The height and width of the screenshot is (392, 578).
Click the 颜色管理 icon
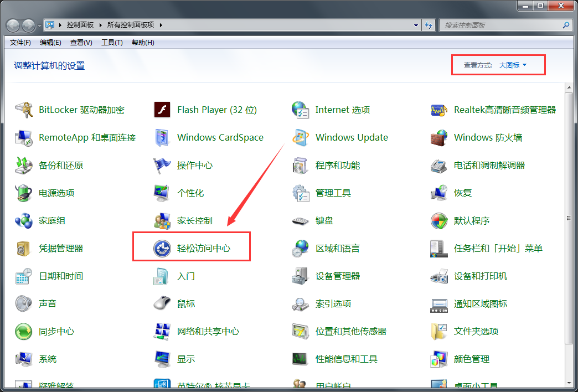tap(439, 359)
